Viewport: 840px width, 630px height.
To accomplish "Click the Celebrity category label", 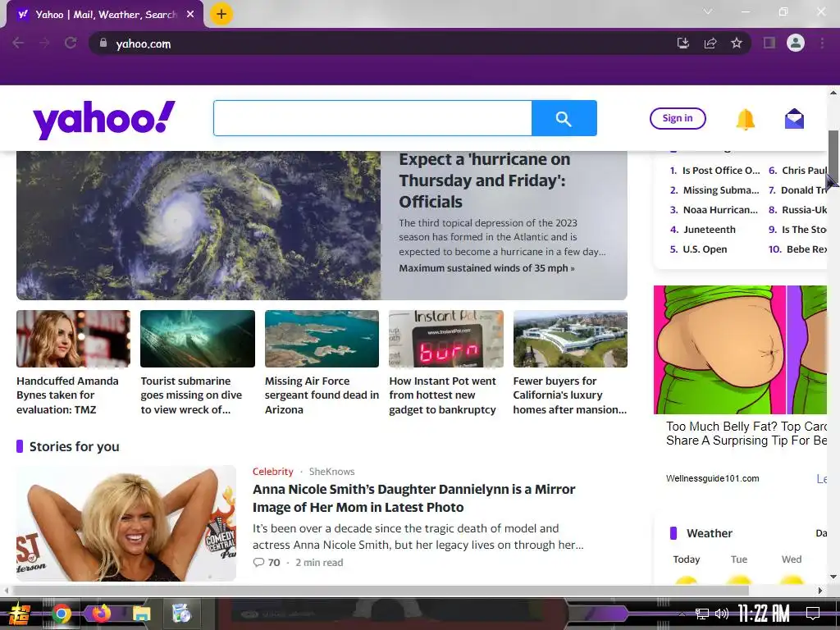I will pyautogui.click(x=272, y=472).
